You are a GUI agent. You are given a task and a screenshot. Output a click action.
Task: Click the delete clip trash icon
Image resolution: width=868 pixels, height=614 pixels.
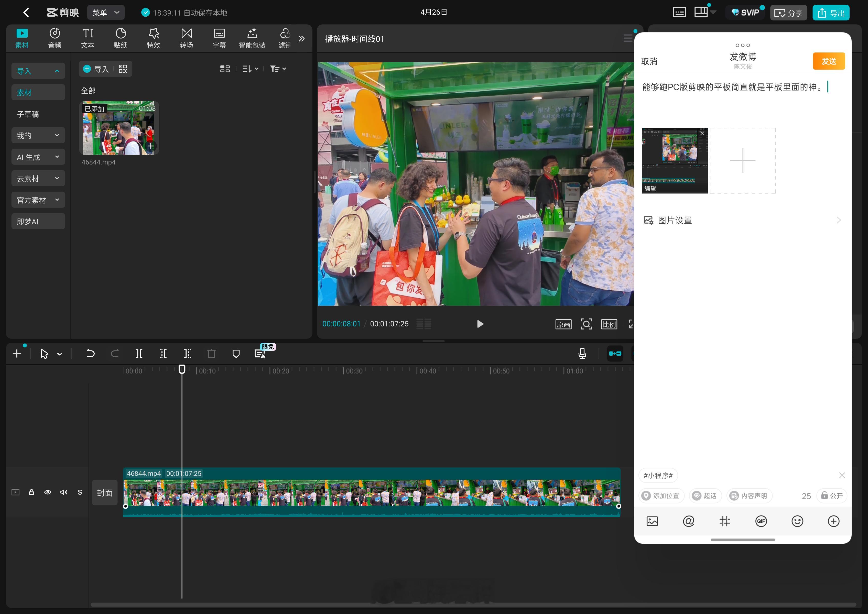tap(211, 354)
